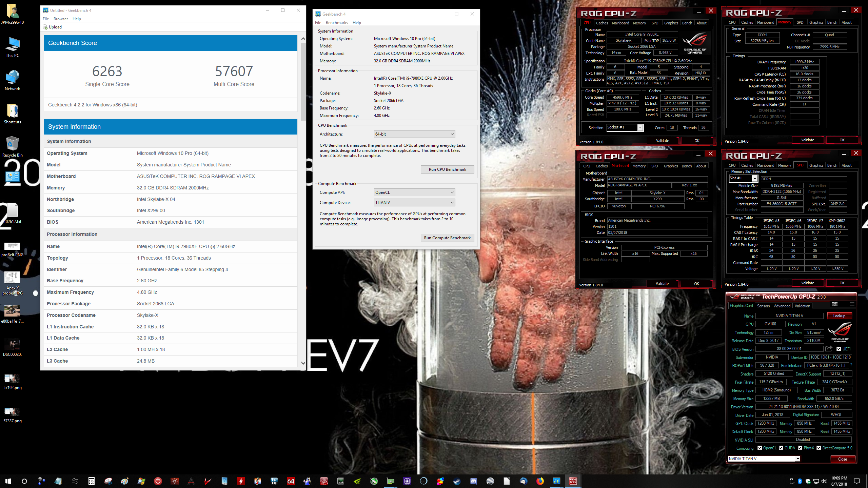Image resolution: width=868 pixels, height=488 pixels.
Task: Switch to ROG CPU-Z via its taskbar icon
Action: [573, 481]
